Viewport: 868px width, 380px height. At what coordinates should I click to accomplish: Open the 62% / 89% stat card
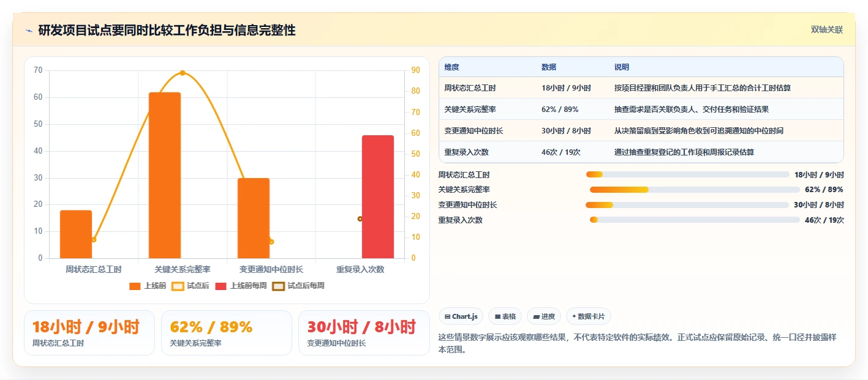(x=227, y=333)
